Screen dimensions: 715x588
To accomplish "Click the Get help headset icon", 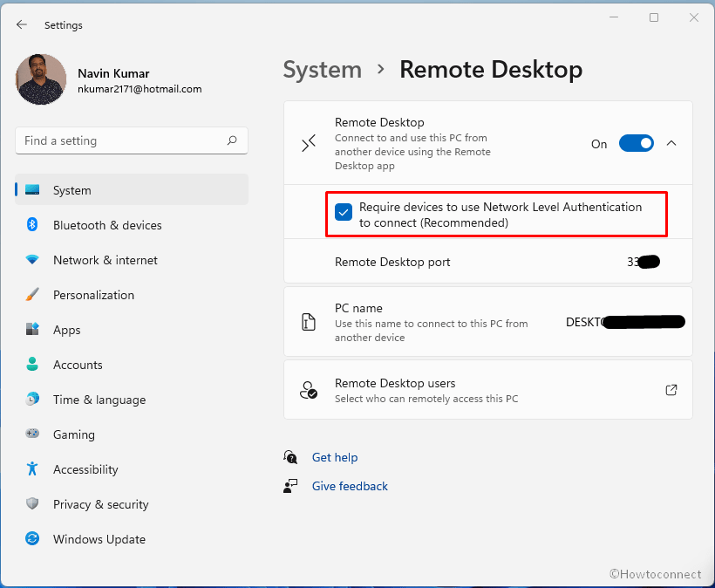I will point(290,457).
